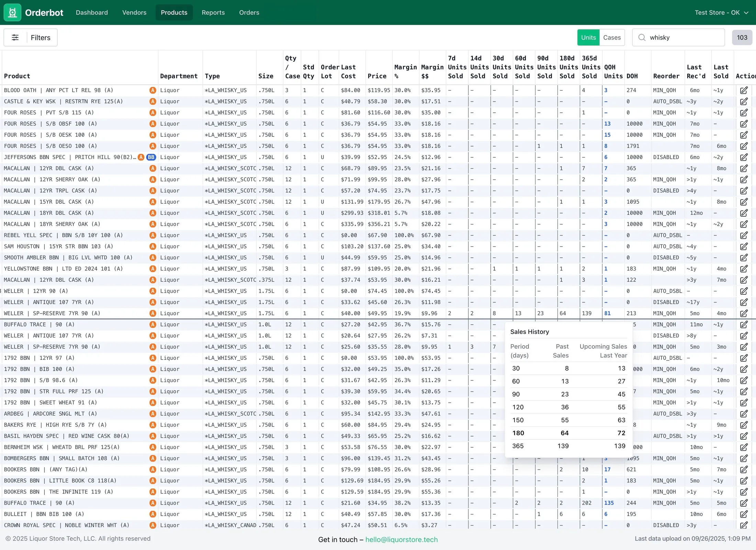Edit the BLOOD OATH product row
The height and width of the screenshot is (550, 756).
(x=744, y=90)
